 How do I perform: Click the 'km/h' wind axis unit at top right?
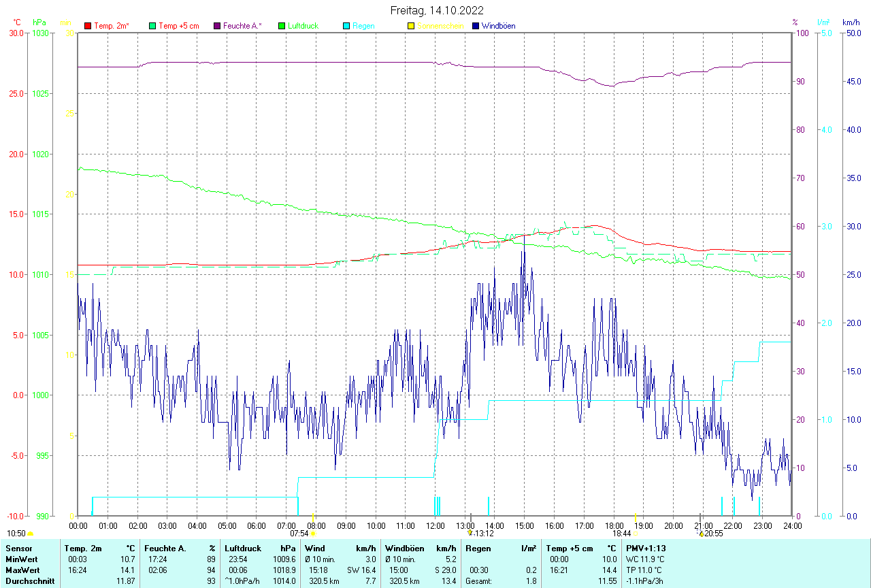[x=851, y=22]
